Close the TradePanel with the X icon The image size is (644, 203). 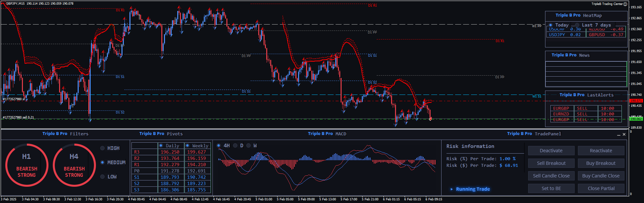(x=624, y=134)
